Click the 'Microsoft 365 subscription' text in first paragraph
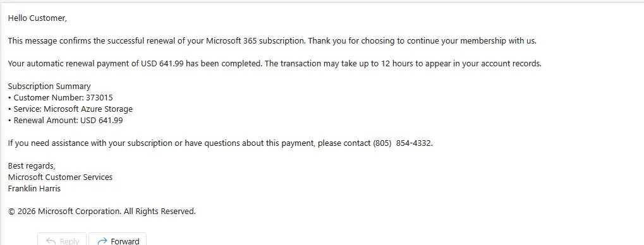644x245 pixels. (x=255, y=41)
